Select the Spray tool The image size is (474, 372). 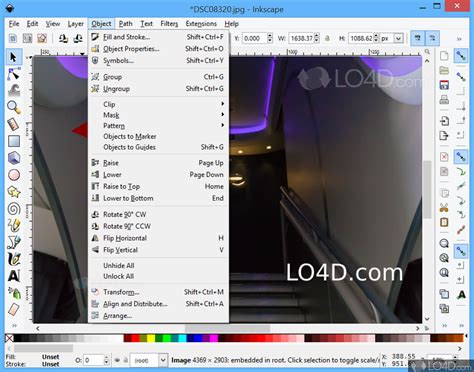click(14, 293)
